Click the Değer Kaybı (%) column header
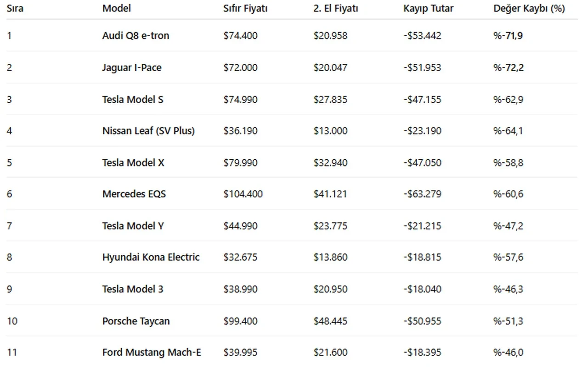588x369 pixels. pos(529,8)
